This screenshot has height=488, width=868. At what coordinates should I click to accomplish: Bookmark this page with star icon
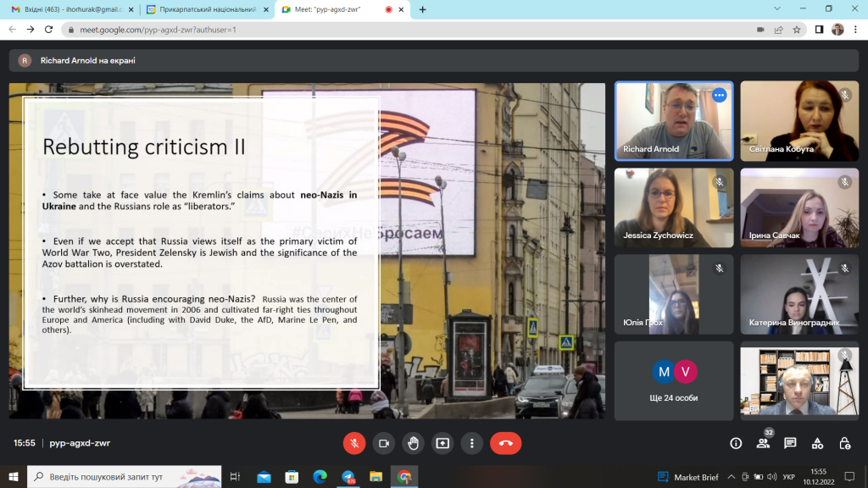[797, 30]
